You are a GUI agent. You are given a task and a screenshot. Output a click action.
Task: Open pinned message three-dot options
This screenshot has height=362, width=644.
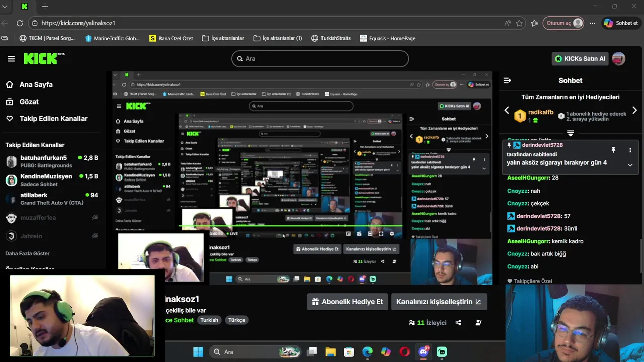[630, 150]
